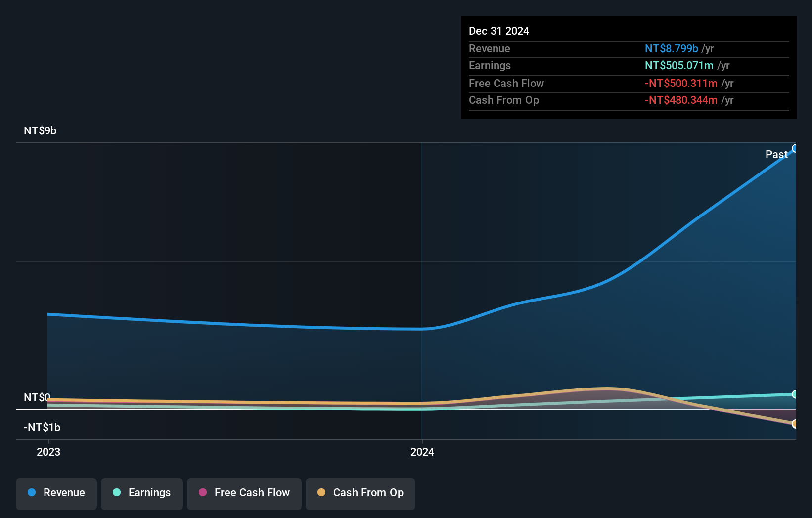Click the -NT$480.344m cash from op value

tap(681, 100)
